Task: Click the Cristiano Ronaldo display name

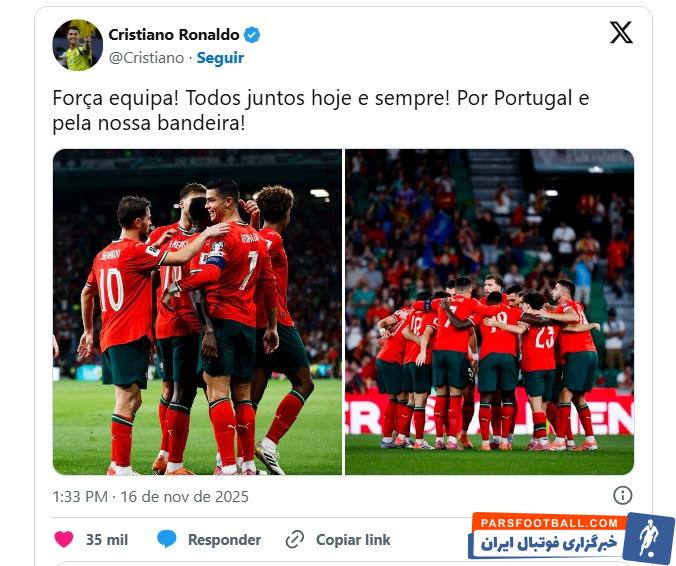Action: coord(174,34)
